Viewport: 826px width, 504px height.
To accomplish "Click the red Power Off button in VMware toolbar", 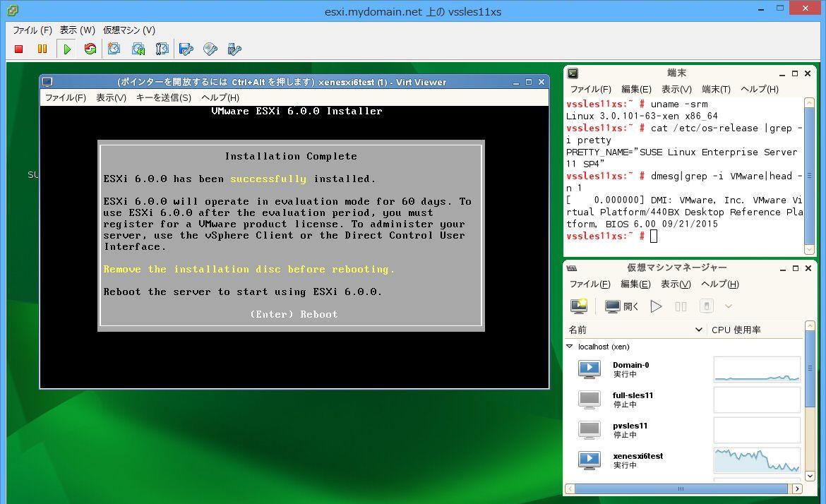I will click(x=19, y=49).
